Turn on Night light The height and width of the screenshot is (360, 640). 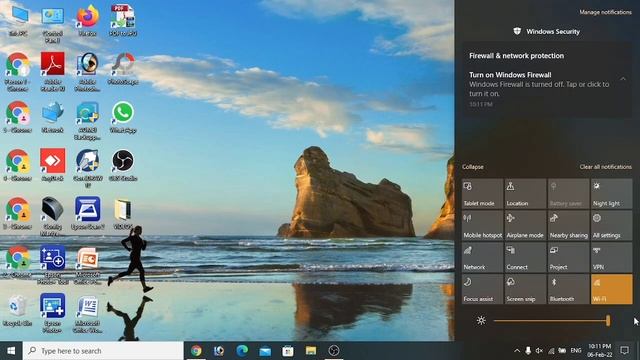click(611, 194)
